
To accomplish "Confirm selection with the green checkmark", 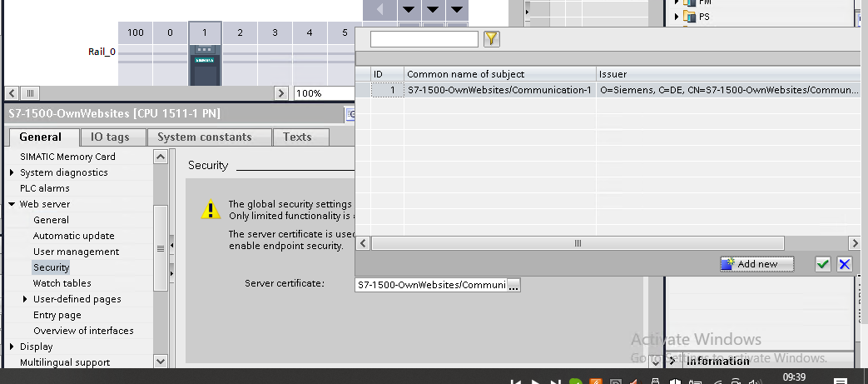I will point(823,264).
